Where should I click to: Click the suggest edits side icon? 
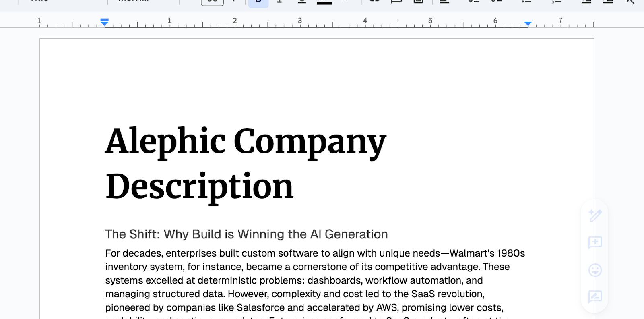[x=595, y=297]
